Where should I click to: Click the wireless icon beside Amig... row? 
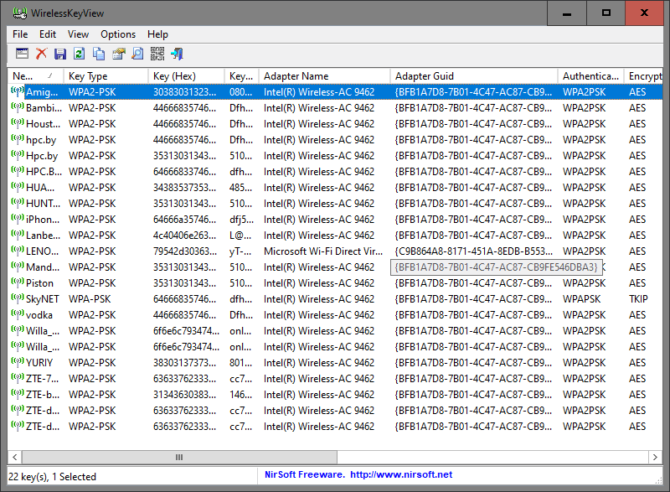coord(18,91)
